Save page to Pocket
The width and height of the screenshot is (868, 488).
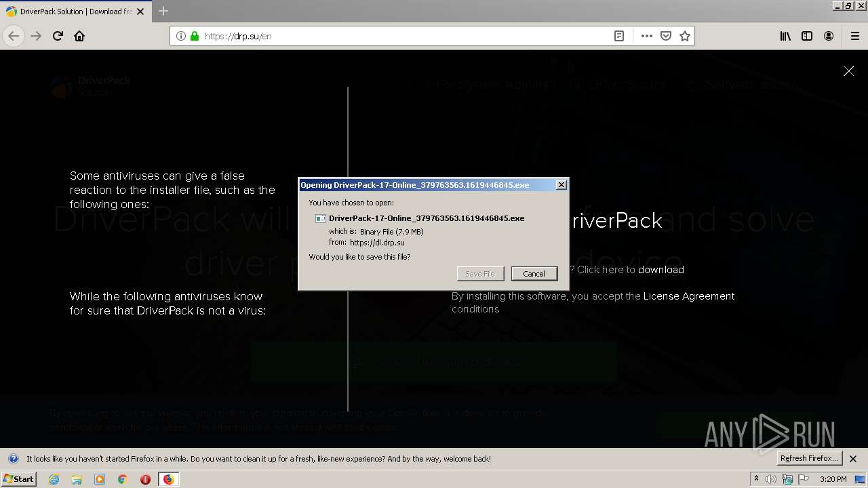pos(666,36)
